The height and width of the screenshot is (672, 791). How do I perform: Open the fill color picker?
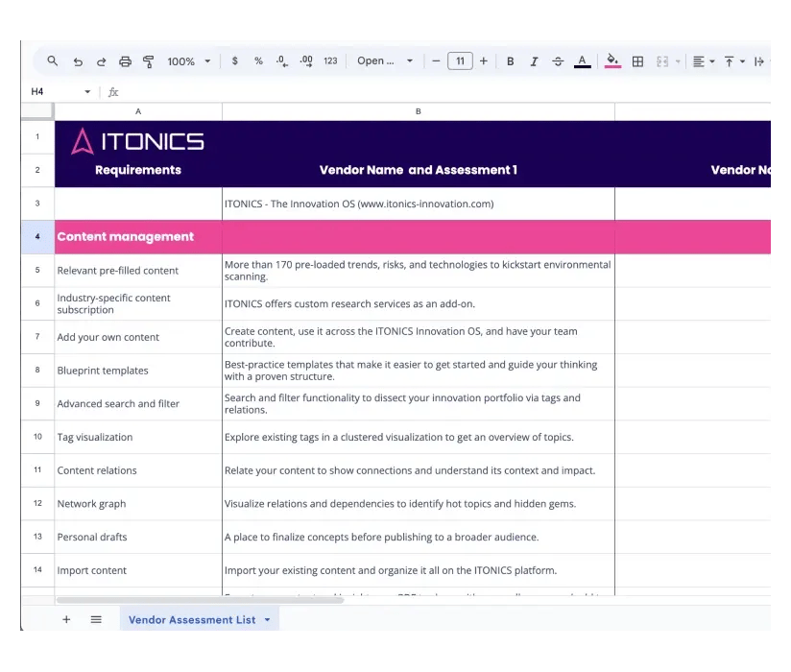[x=612, y=61]
